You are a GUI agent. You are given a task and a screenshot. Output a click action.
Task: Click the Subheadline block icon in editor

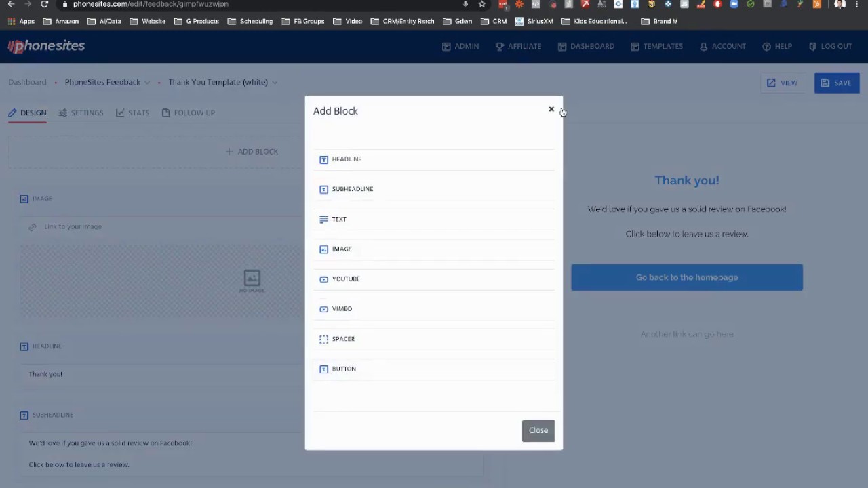pyautogui.click(x=24, y=415)
